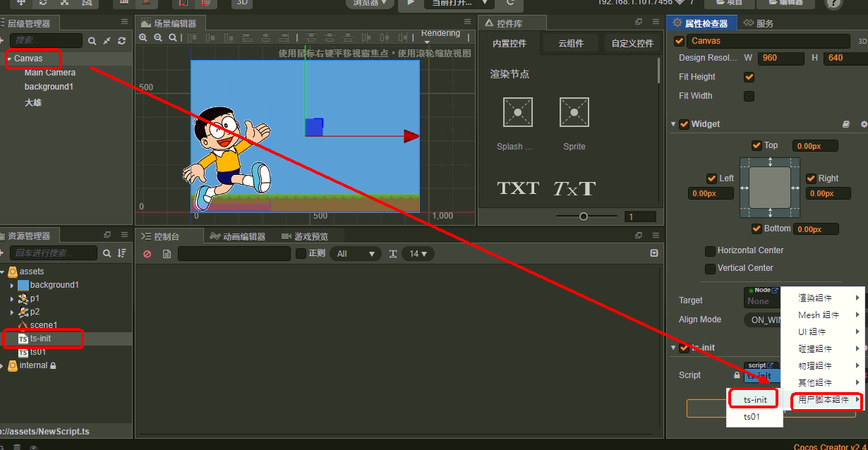The width and height of the screenshot is (868, 450).
Task: Add the TXT label node
Action: pos(518,188)
